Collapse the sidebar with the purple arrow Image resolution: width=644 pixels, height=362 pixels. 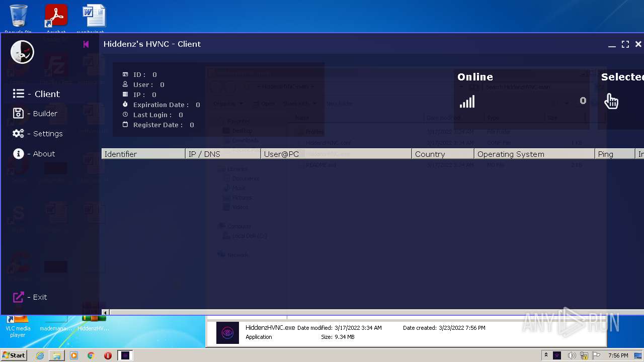tap(86, 44)
